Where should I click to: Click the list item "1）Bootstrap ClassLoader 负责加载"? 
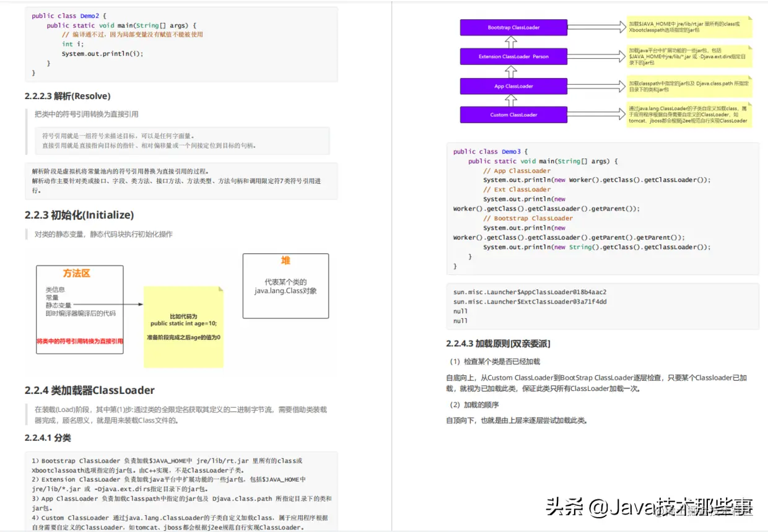pos(167,465)
